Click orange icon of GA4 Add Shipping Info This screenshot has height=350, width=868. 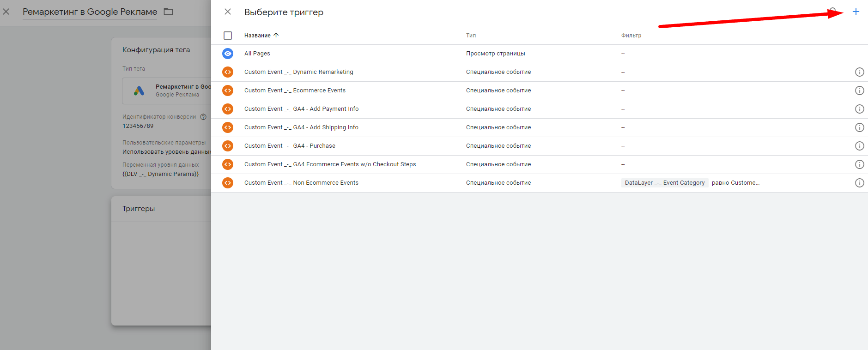click(x=228, y=127)
